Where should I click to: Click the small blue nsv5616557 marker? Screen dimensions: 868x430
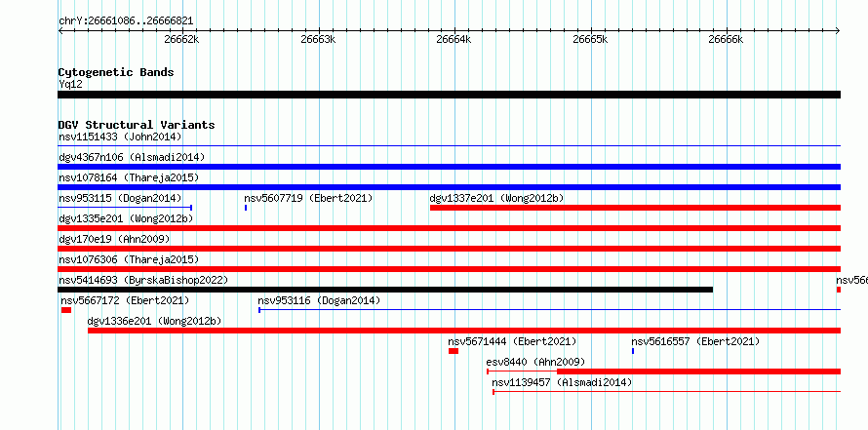click(633, 351)
